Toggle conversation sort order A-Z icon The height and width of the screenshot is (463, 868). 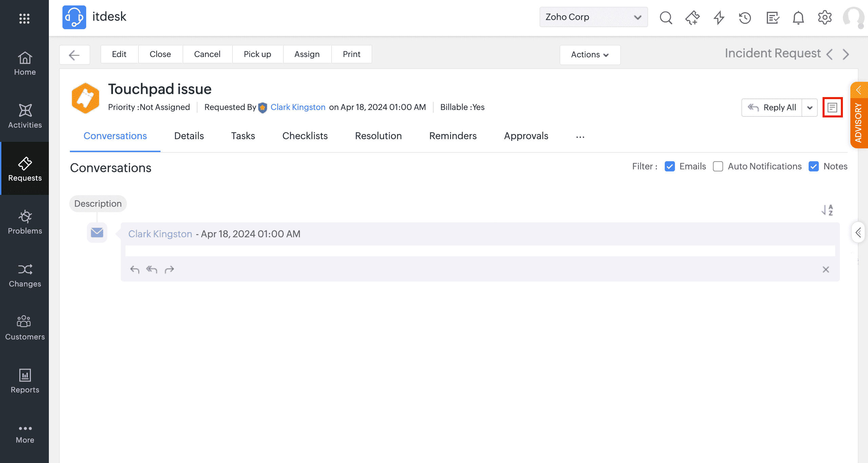click(x=827, y=210)
